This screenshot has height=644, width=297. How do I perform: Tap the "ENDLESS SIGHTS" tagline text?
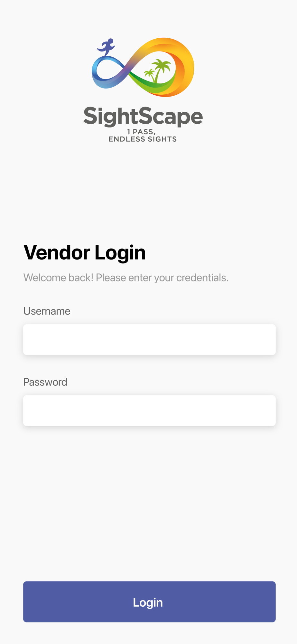(x=143, y=139)
